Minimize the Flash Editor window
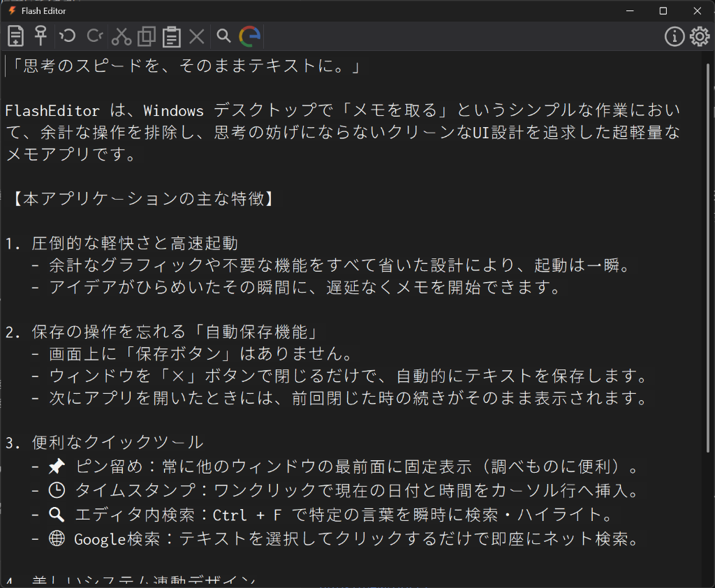This screenshot has width=715, height=588. (631, 10)
